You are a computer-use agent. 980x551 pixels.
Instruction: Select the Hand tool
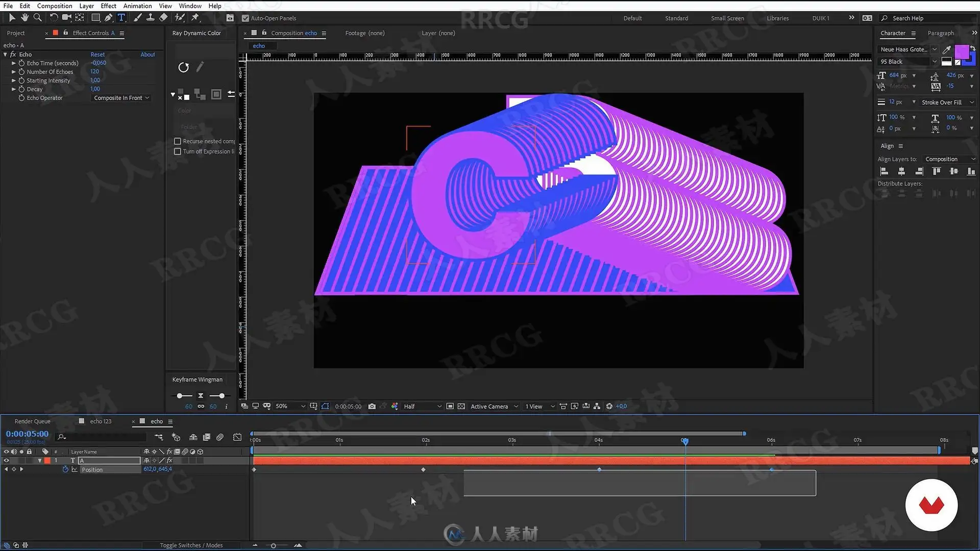coord(24,17)
